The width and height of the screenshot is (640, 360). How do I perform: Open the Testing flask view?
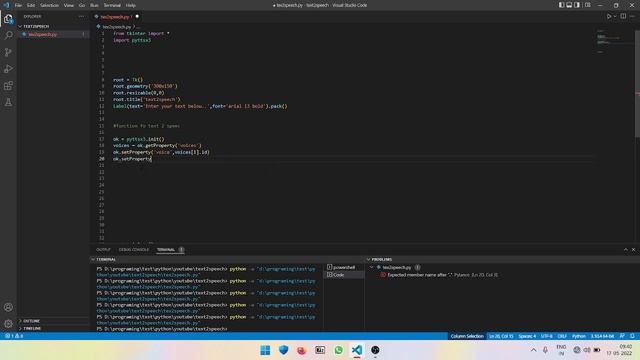pos(8,102)
